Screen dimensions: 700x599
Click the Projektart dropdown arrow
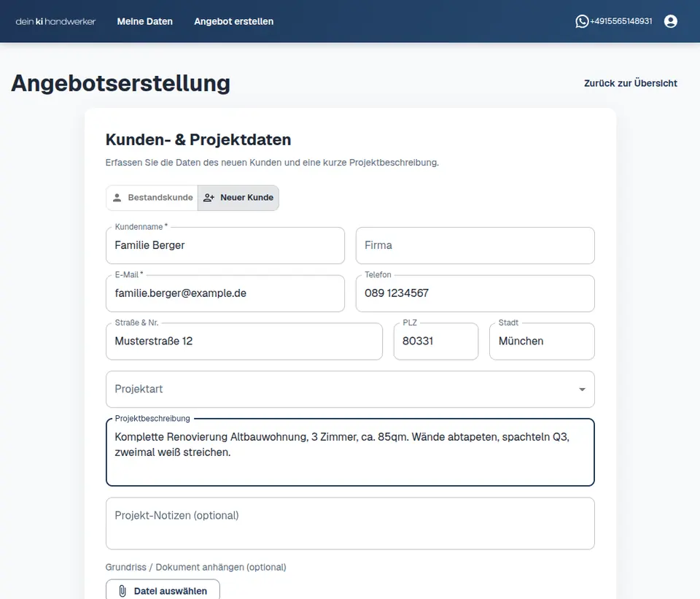(x=582, y=390)
